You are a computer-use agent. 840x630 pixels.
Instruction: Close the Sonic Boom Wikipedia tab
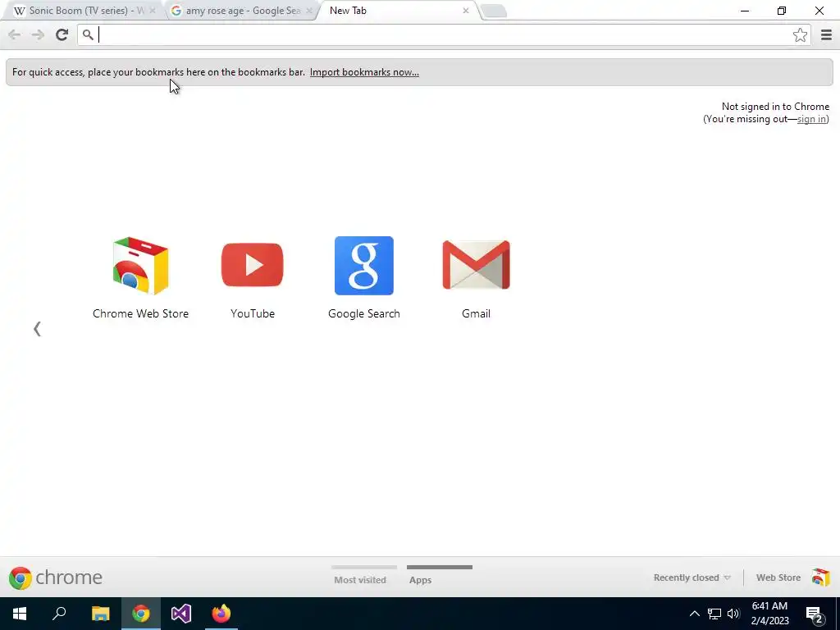pos(152,11)
